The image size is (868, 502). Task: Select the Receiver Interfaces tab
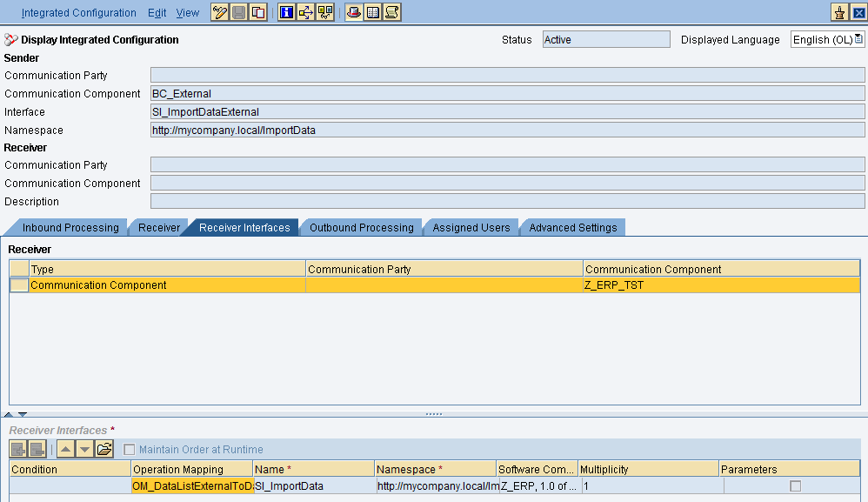pos(244,227)
